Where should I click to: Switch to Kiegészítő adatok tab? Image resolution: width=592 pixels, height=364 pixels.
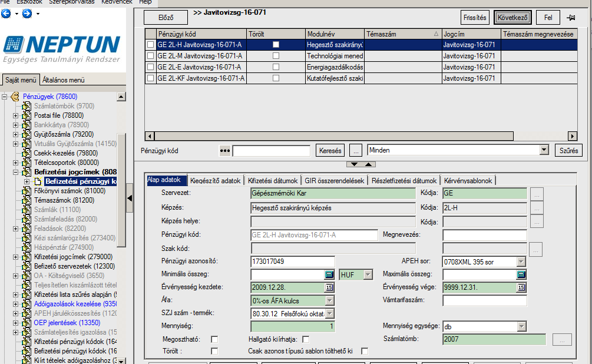click(x=215, y=181)
